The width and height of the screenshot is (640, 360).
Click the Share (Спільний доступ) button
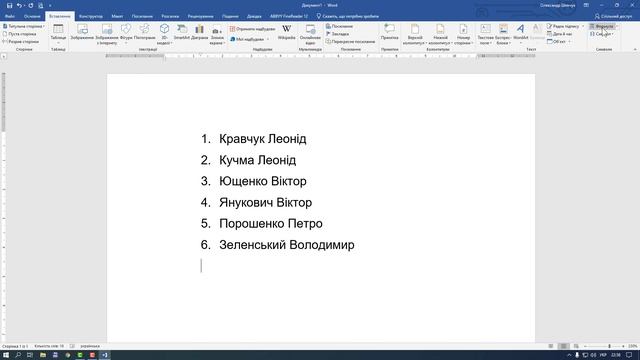[613, 16]
